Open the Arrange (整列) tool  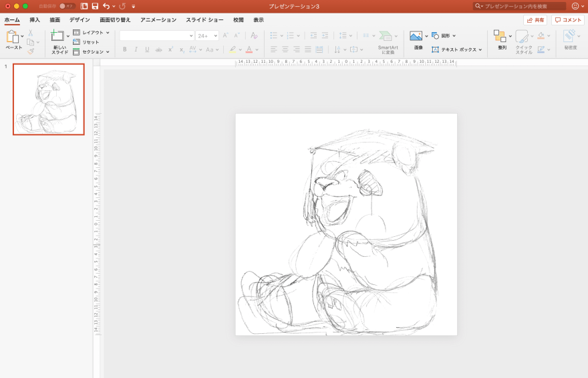tap(500, 37)
